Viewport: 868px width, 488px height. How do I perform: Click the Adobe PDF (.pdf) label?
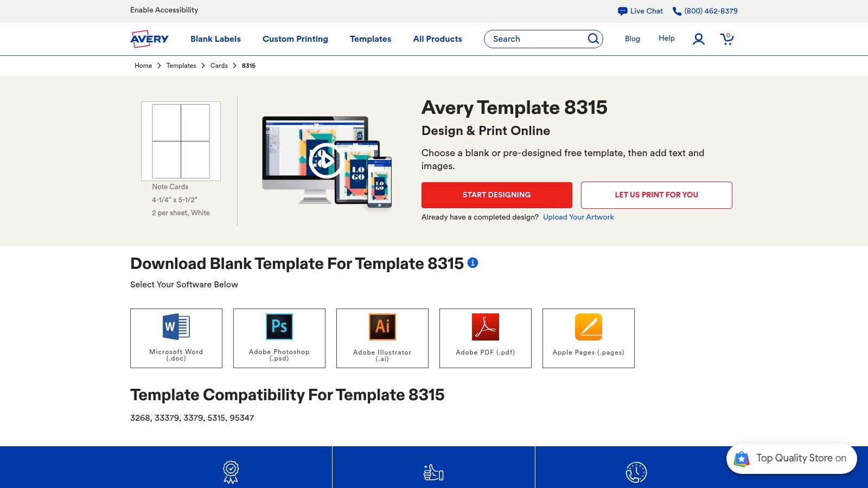point(486,352)
